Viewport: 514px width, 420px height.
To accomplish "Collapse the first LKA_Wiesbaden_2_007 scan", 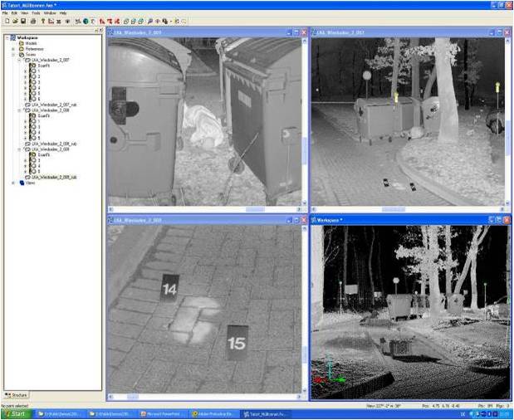I will (x=20, y=60).
